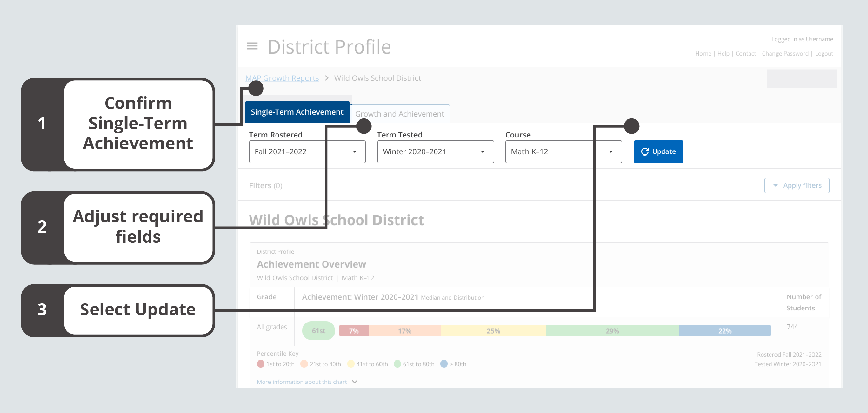Click the 61st median percentile badge
Screen dimensions: 868x413
point(318,331)
